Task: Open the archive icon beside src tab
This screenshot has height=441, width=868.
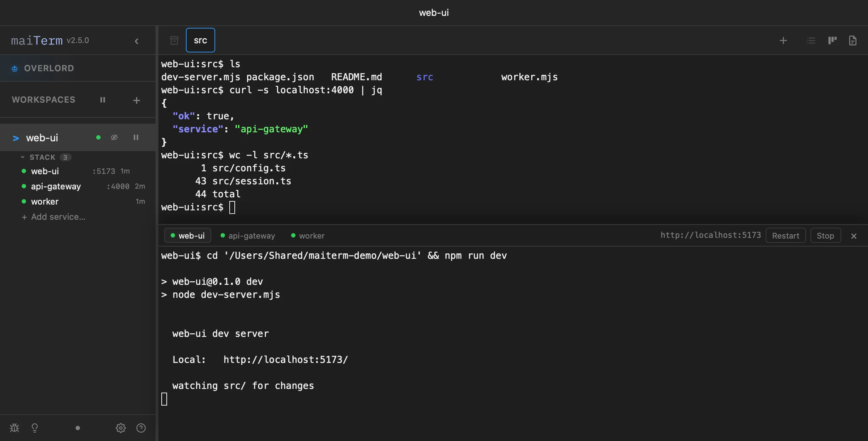Action: point(174,40)
